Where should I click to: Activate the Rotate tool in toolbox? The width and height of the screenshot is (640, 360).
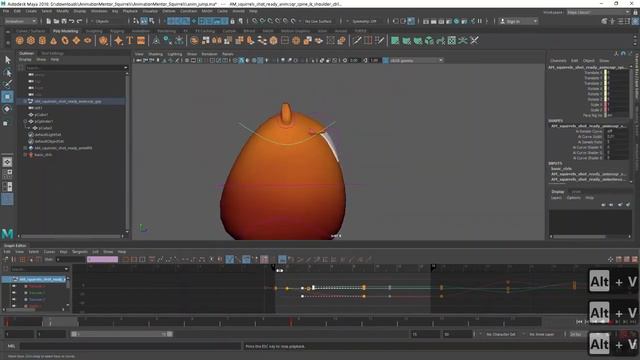tap(7, 109)
